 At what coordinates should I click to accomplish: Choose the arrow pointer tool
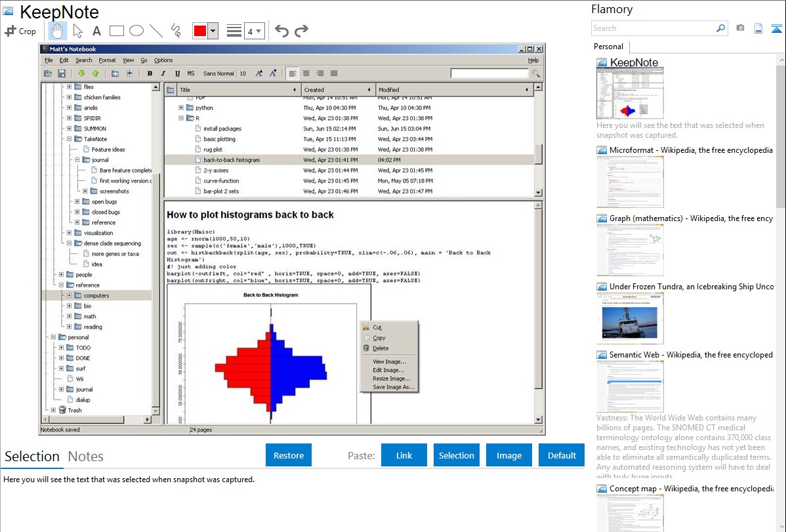[77, 31]
